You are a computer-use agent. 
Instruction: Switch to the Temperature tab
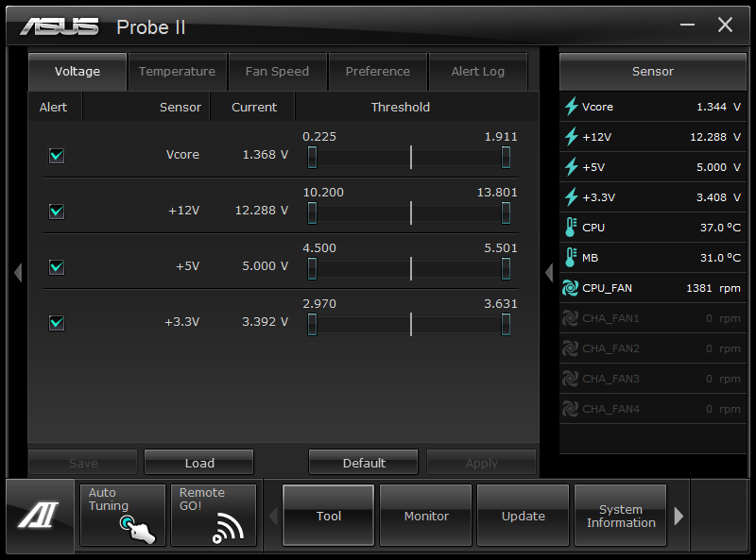177,72
